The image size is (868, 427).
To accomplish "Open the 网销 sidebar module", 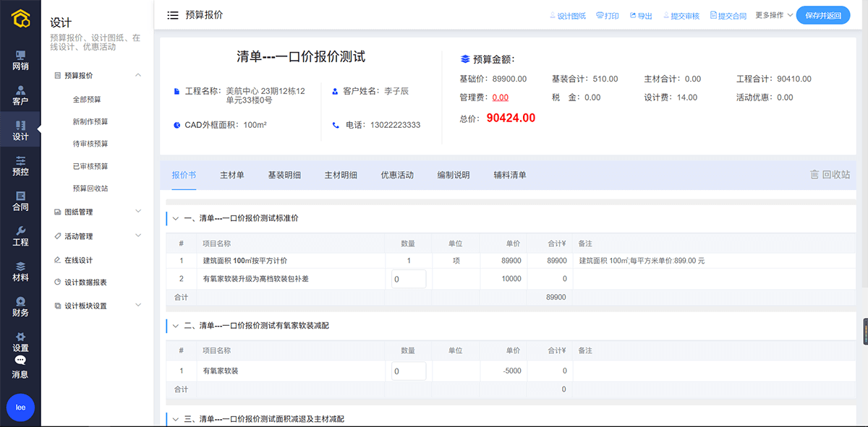I will pyautogui.click(x=20, y=61).
